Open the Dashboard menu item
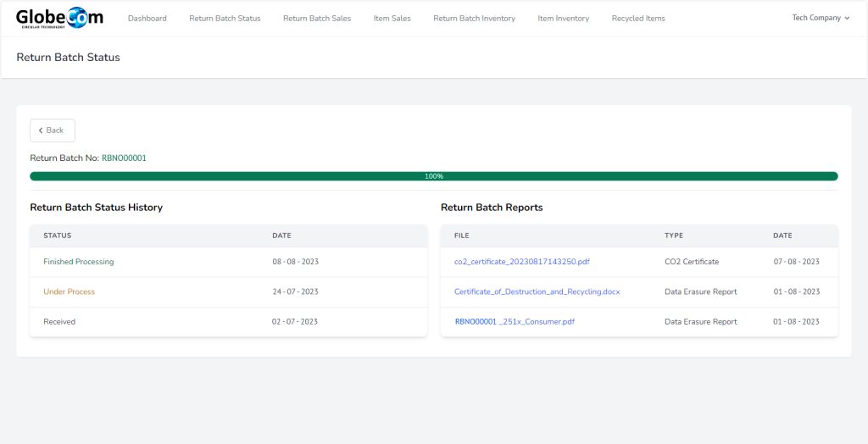The image size is (868, 444). [x=147, y=19]
